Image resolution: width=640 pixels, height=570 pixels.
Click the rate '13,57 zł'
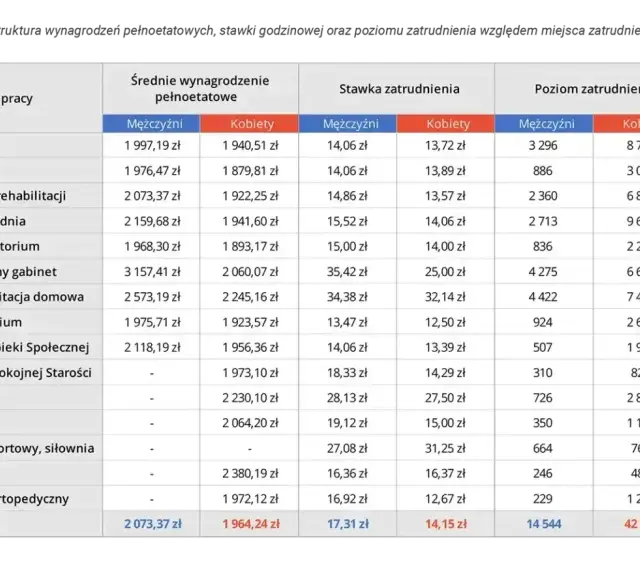point(445,196)
